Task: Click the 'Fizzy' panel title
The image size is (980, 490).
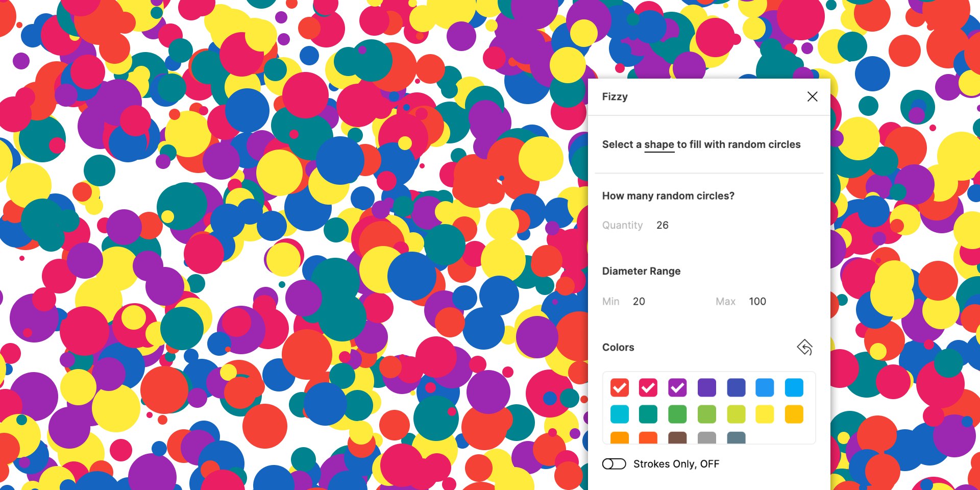Action: pos(615,97)
